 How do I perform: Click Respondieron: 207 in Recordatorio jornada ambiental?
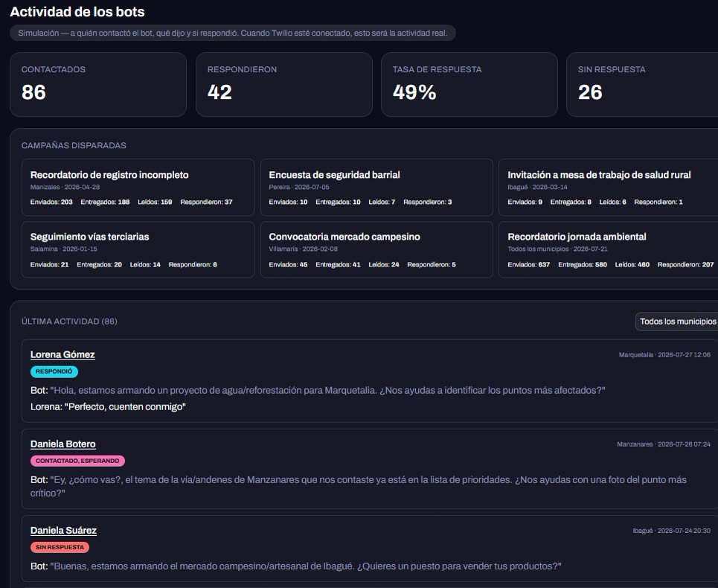pyautogui.click(x=685, y=265)
